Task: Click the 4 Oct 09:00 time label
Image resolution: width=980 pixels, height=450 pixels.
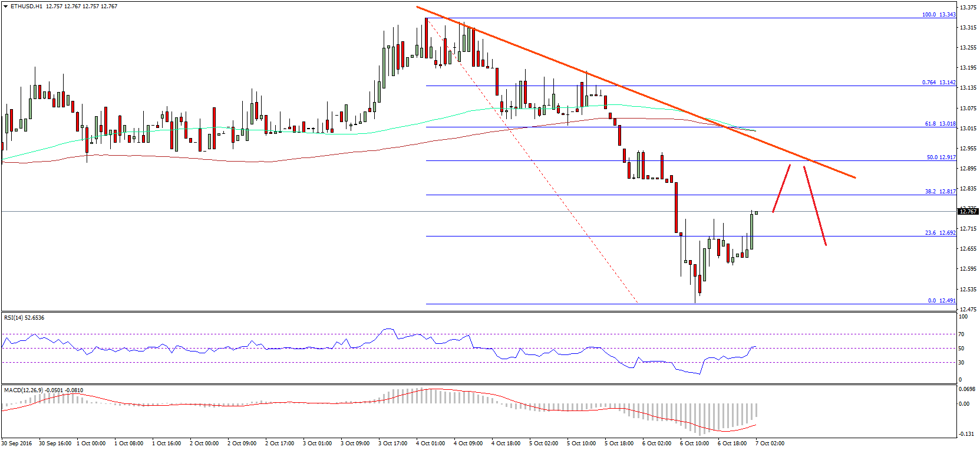Action: coord(468,444)
